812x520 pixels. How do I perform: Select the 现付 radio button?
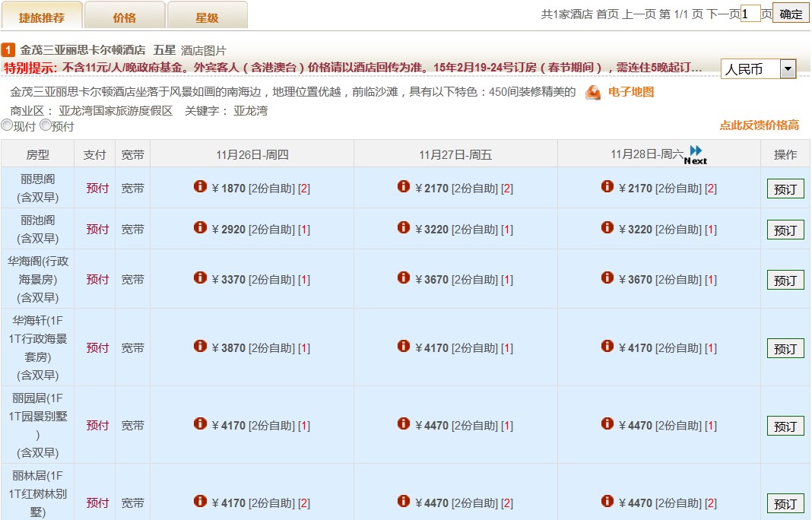7,125
